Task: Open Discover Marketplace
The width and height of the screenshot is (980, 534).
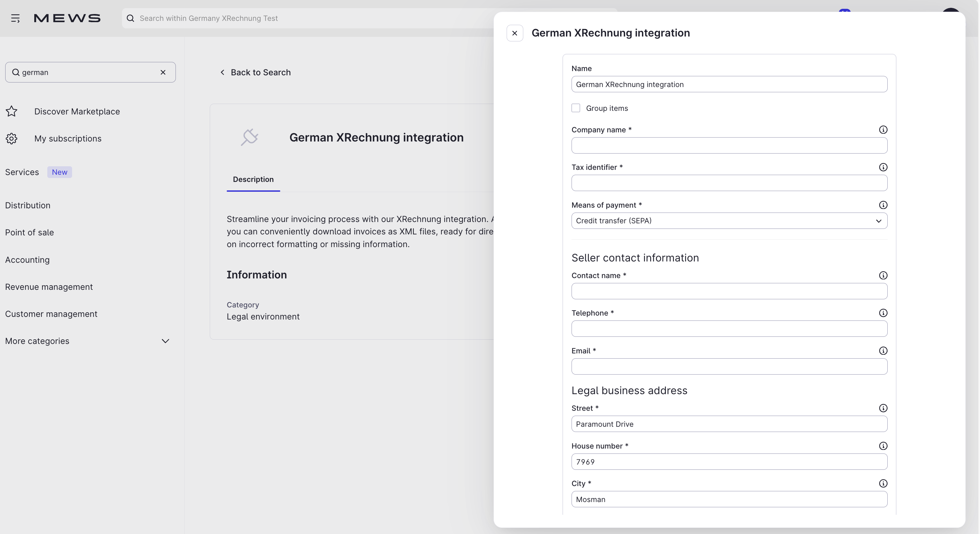Action: (x=77, y=111)
